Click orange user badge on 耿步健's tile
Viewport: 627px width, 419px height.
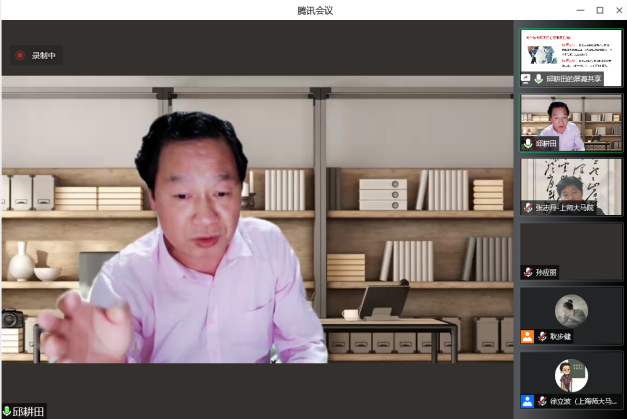(x=527, y=337)
